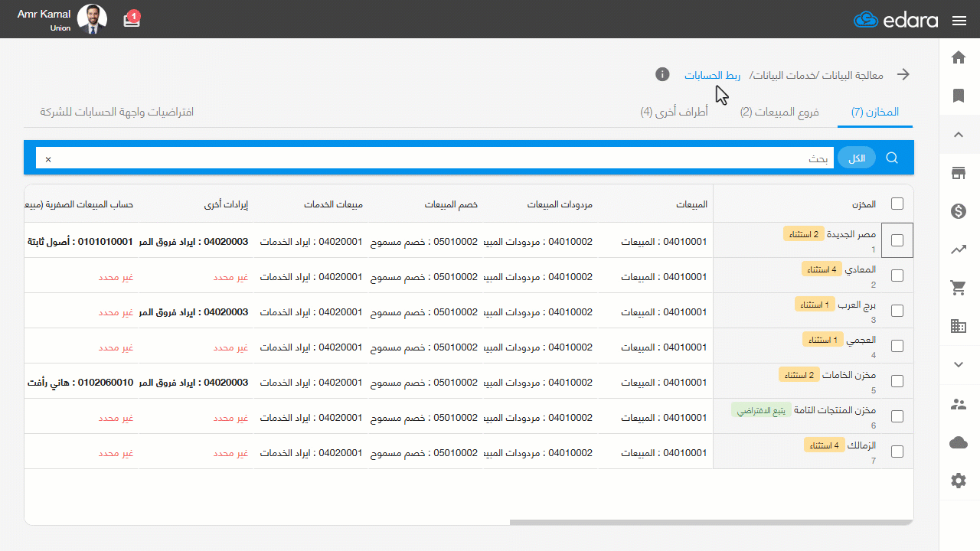Viewport: 980px width, 551px height.
Task: Click 2 استثناء badge on مخزن الخامات
Action: point(799,375)
